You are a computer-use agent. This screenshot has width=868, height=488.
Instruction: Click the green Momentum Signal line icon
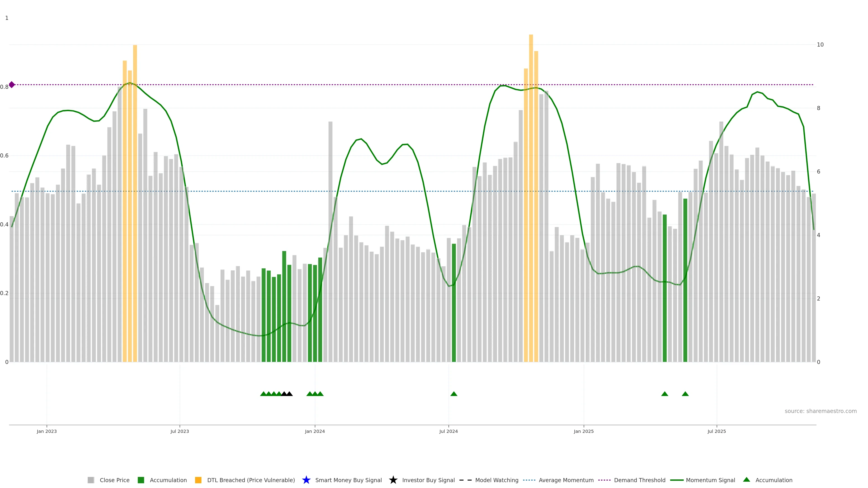coord(677,480)
